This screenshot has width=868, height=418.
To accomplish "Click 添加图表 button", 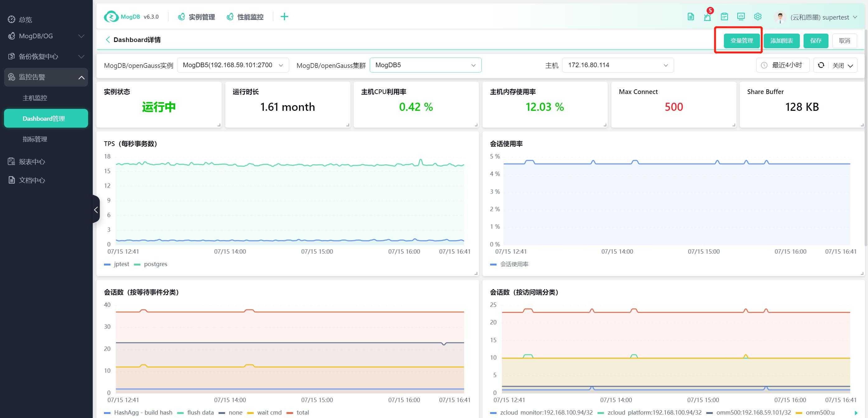I will [x=781, y=41].
